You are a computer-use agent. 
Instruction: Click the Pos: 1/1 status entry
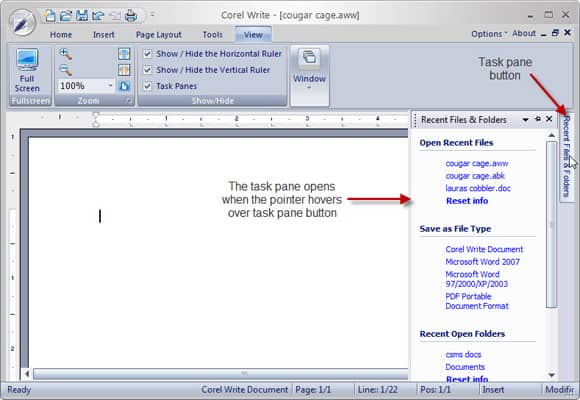[x=435, y=390]
